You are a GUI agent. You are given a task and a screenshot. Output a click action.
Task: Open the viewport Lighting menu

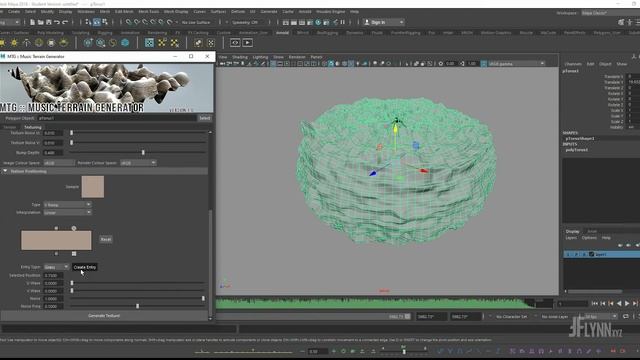(x=260, y=57)
